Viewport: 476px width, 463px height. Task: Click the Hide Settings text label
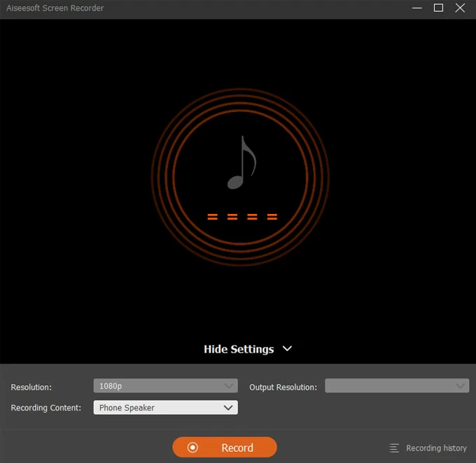239,349
